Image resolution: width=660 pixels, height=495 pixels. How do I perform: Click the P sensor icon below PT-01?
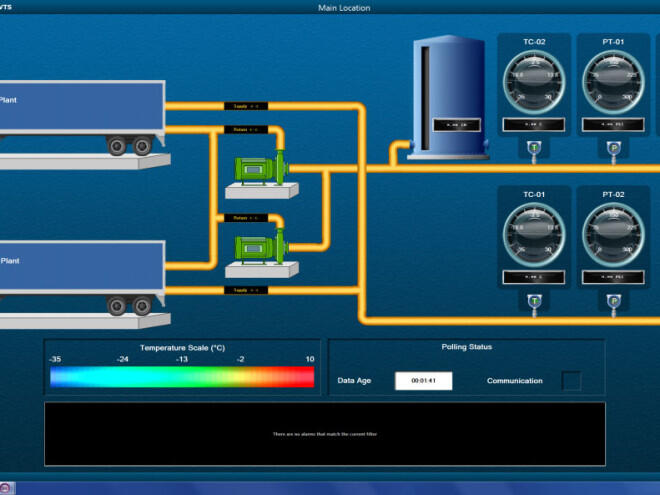point(614,149)
